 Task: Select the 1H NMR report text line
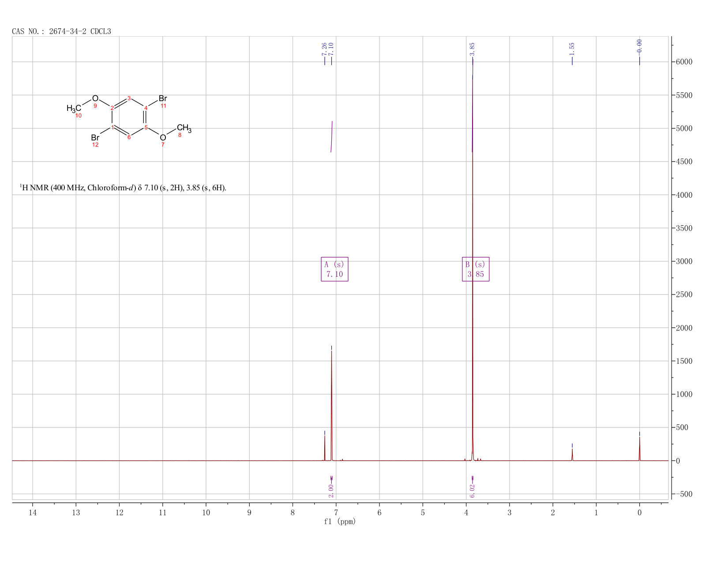(123, 188)
